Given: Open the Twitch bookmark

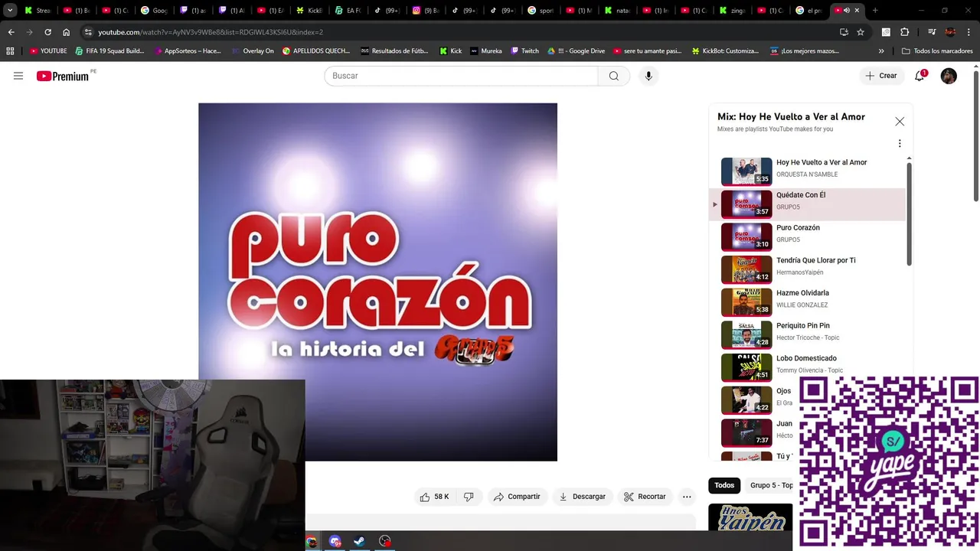Looking at the screenshot, I should [x=524, y=51].
